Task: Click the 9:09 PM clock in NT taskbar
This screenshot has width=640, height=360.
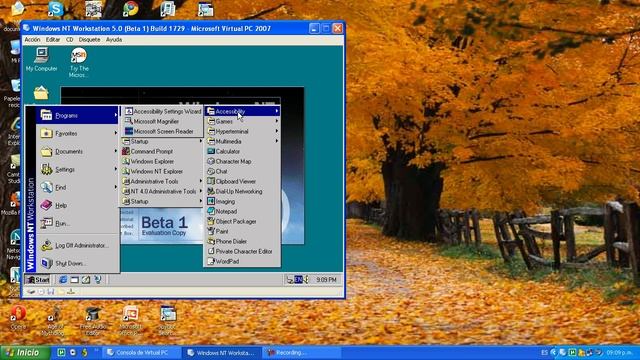Action: [x=327, y=280]
